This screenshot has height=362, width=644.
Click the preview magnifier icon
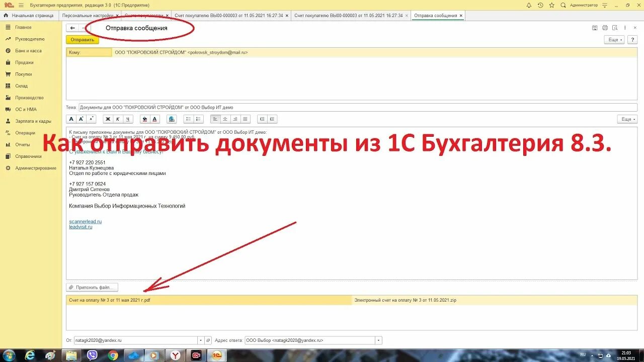click(615, 28)
